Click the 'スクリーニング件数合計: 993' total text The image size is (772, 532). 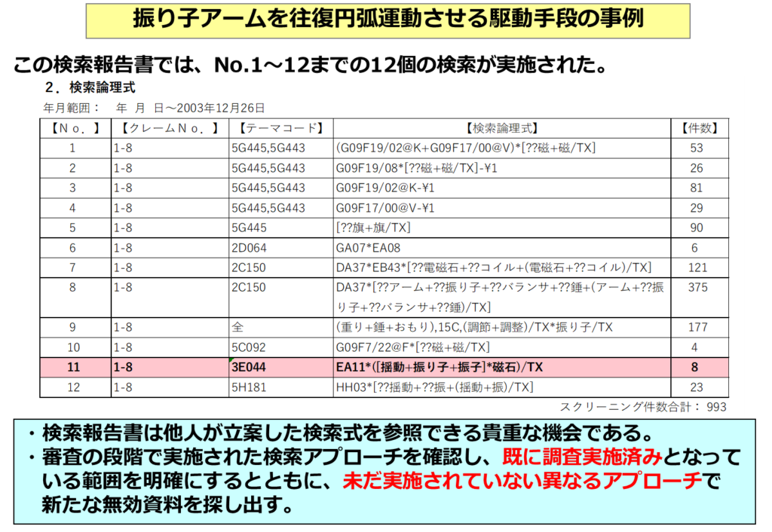(643, 407)
